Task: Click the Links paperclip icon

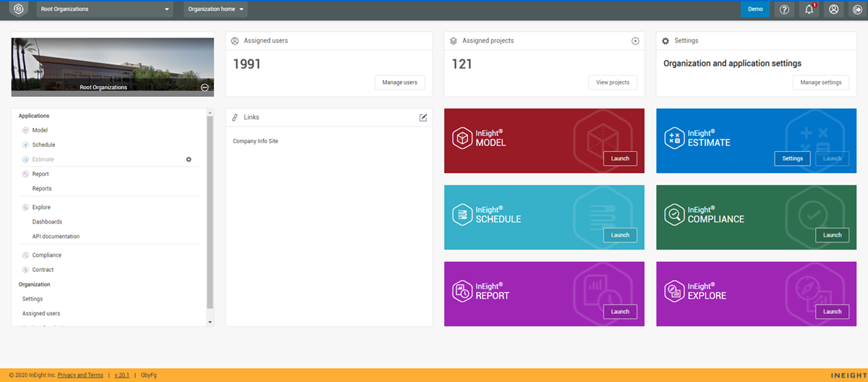Action: coord(235,117)
